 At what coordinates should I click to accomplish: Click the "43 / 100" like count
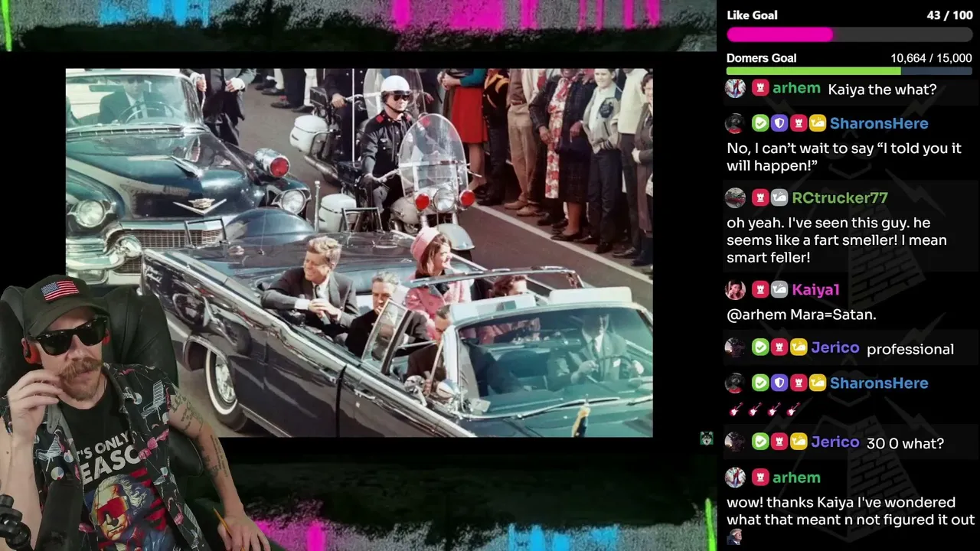[949, 15]
